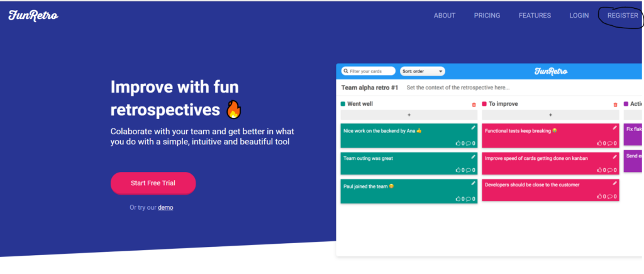
Task: Click LOGIN in the top navigation
Action: coord(579,16)
